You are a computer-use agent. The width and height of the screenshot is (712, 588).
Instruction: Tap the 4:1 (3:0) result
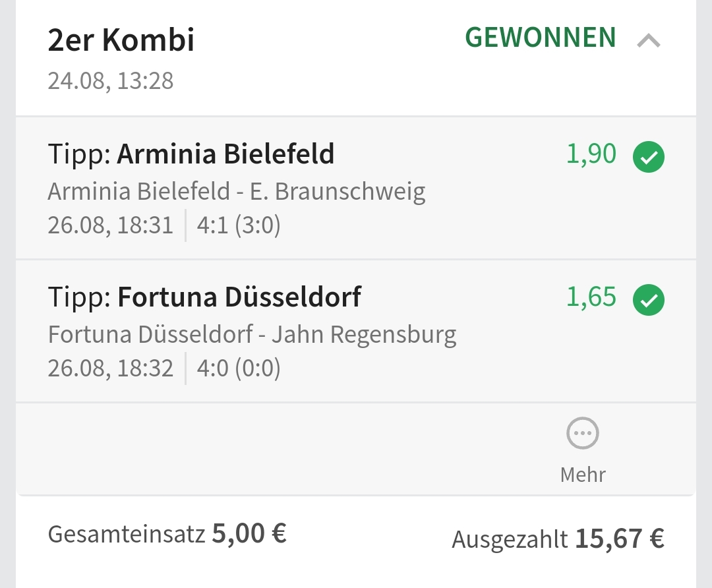(239, 225)
